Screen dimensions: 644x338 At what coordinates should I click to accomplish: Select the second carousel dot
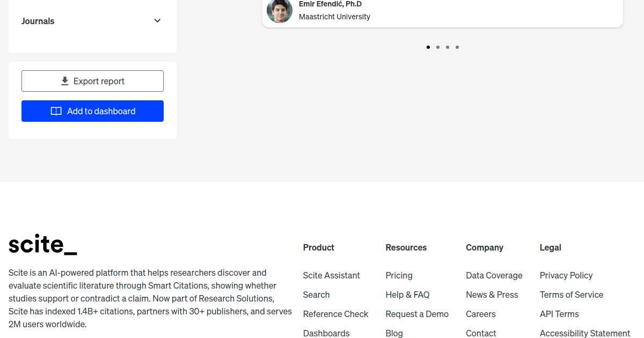438,47
